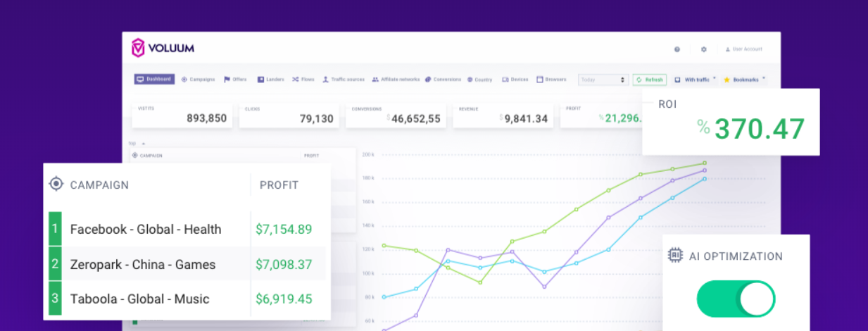The width and height of the screenshot is (868, 331).
Task: Open the Country tab
Action: pyautogui.click(x=479, y=80)
